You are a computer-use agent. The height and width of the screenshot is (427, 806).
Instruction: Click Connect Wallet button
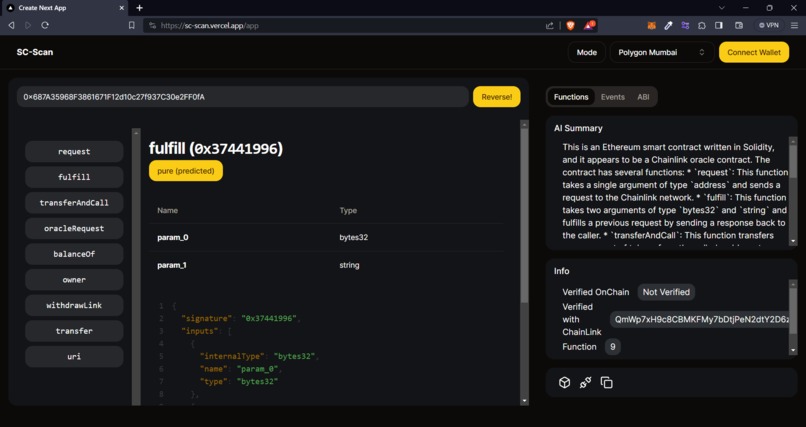click(754, 52)
